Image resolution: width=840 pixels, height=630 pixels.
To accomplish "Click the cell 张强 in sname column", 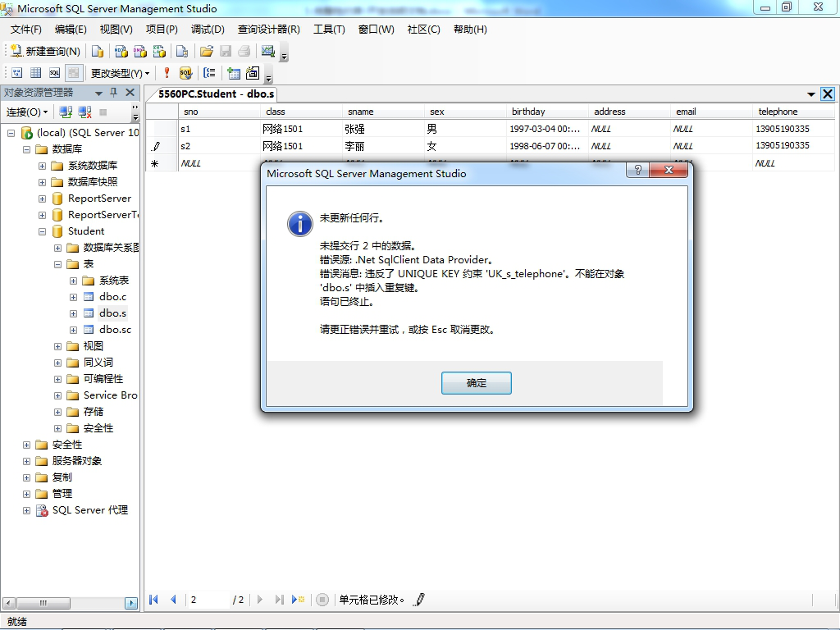I will 382,129.
